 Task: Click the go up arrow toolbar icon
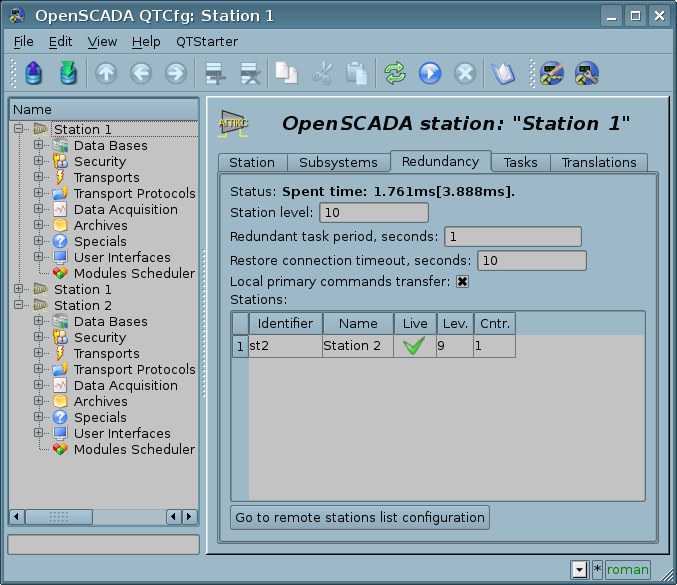[106, 73]
